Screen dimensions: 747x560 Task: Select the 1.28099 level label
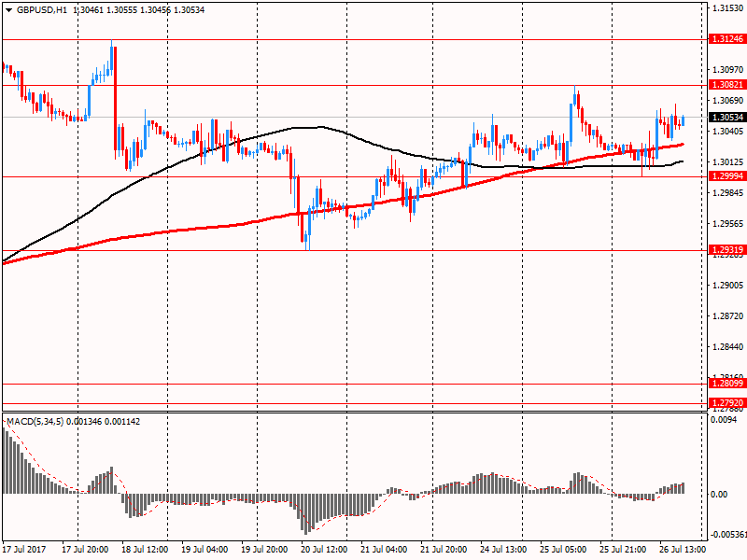[727, 384]
